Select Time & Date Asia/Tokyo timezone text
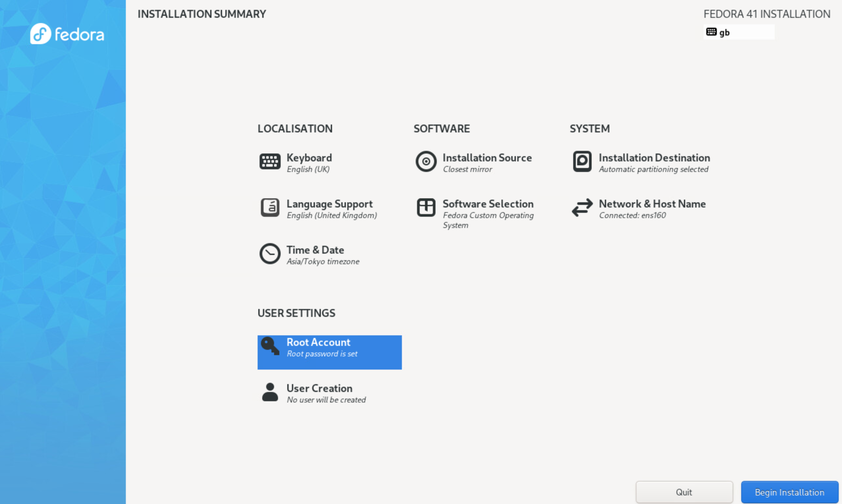 pos(323,262)
